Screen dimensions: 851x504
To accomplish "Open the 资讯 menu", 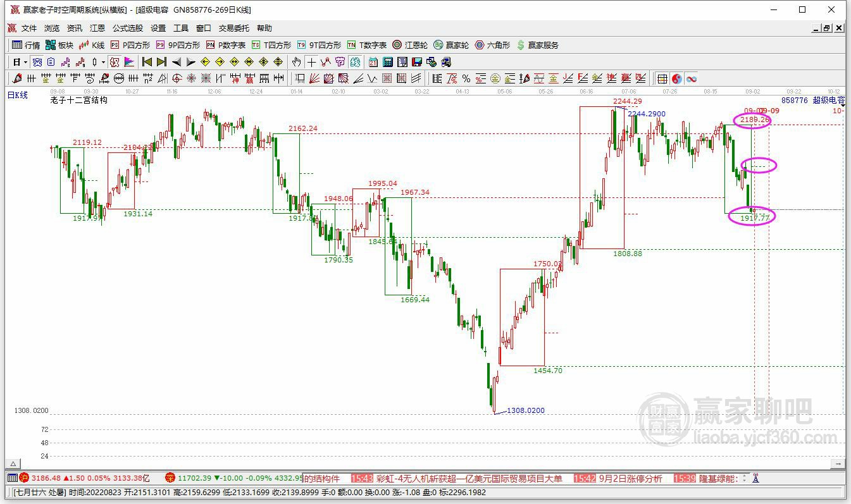I will pyautogui.click(x=75, y=28).
